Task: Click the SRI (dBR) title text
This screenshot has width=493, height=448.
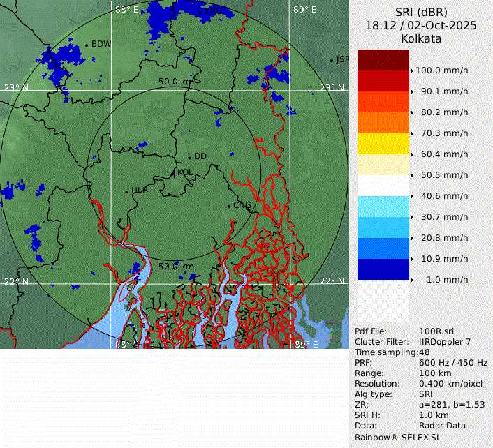Action: 421,10
